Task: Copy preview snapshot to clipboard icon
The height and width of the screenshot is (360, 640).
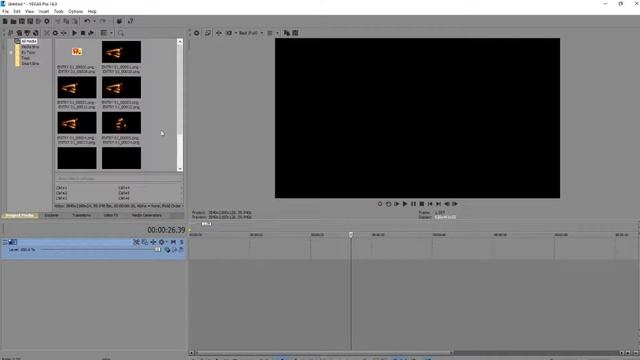Action: tap(287, 33)
